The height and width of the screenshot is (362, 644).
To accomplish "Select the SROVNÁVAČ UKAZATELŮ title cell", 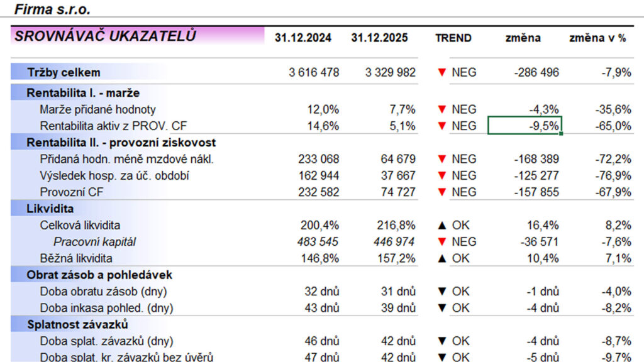I will click(x=106, y=36).
